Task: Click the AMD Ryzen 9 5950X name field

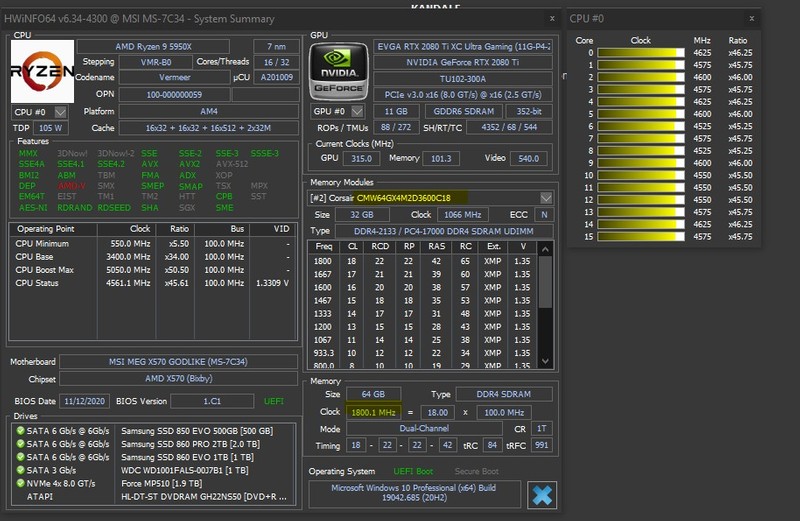Action: click(x=153, y=46)
